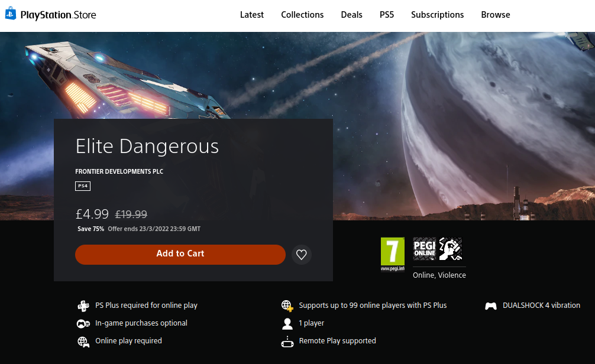
Task: Click In-game purchases optional text
Action: tap(141, 323)
